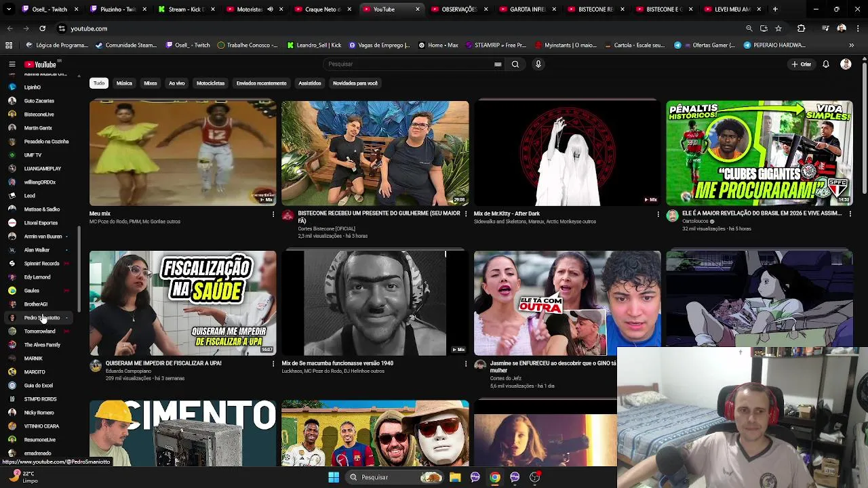Open Alan Walker subscription in sidebar
This screenshot has height=488, width=868.
point(39,250)
